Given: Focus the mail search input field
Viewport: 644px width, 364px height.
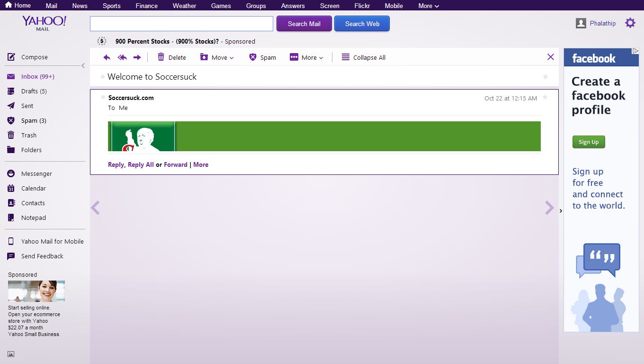Looking at the screenshot, I should 182,24.
